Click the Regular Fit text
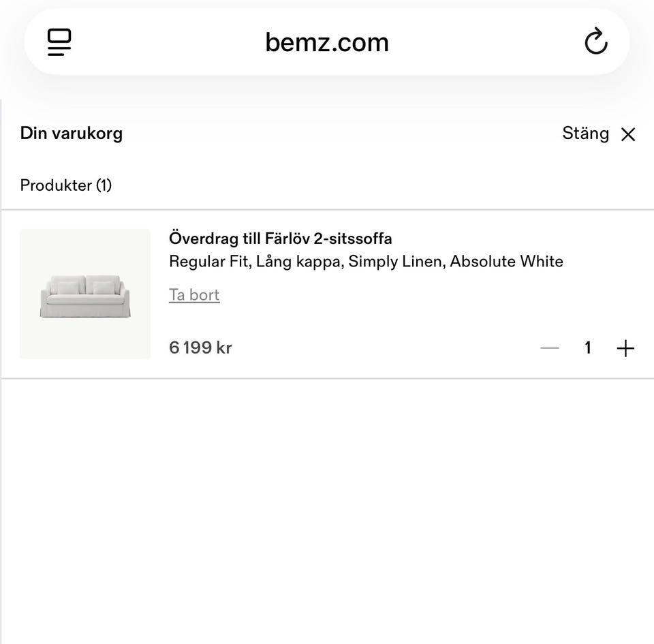This screenshot has height=644, width=654. (208, 262)
